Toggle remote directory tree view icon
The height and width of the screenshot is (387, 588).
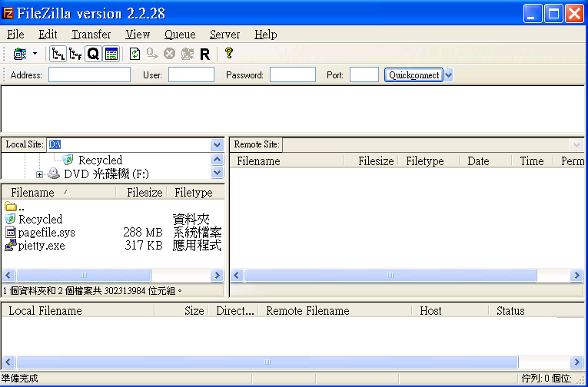[76, 54]
